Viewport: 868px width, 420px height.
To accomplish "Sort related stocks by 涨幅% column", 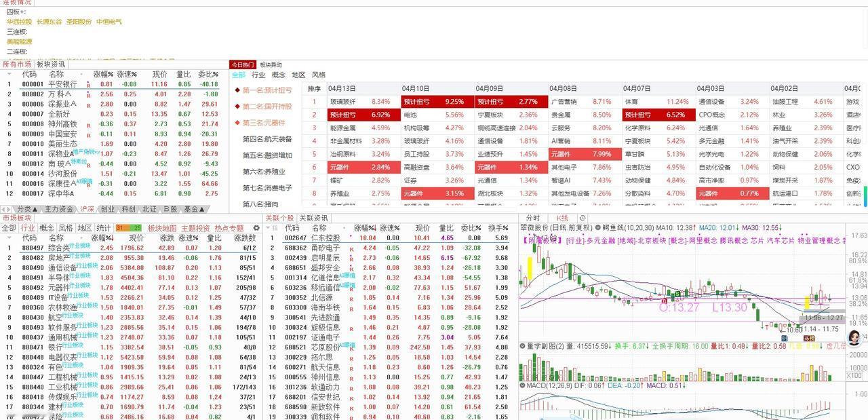I will tap(365, 228).
